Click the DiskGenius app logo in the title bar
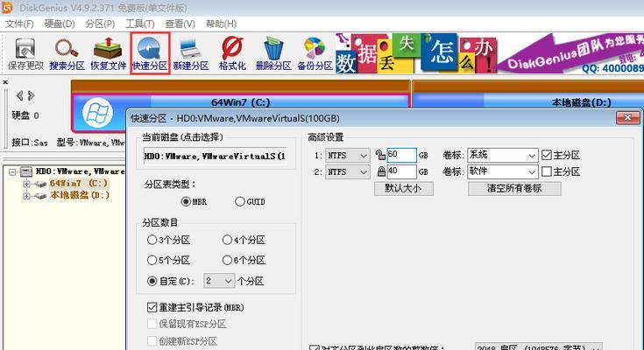The image size is (644, 350). click(7, 7)
